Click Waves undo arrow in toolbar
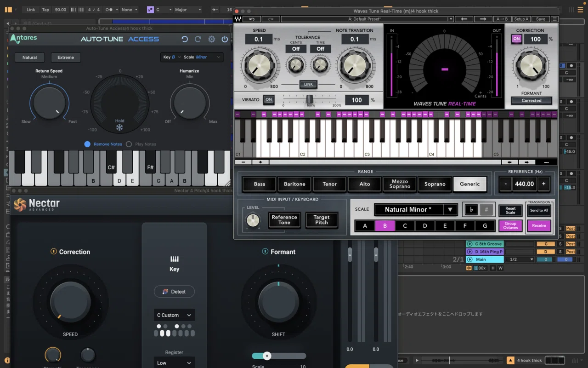The image size is (588, 368). tap(252, 19)
